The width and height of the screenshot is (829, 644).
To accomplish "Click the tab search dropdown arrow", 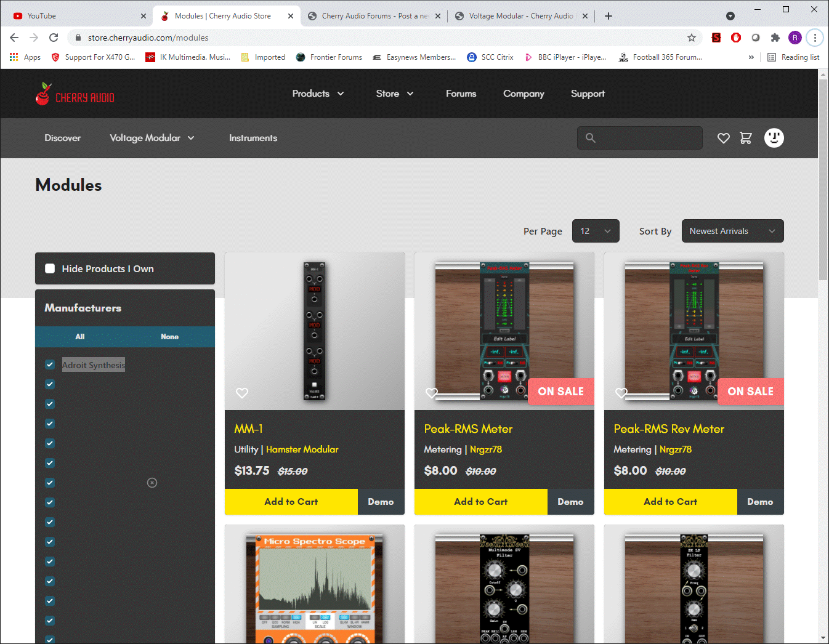I will [730, 16].
